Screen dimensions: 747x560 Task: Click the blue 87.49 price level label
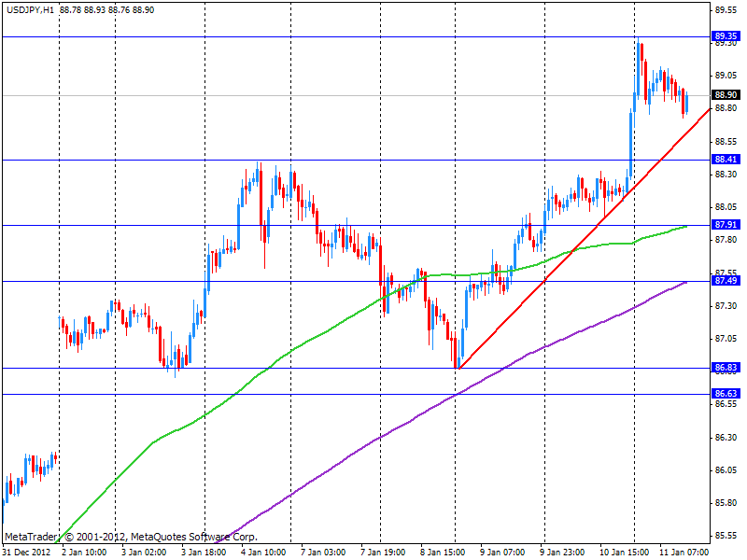point(726,281)
